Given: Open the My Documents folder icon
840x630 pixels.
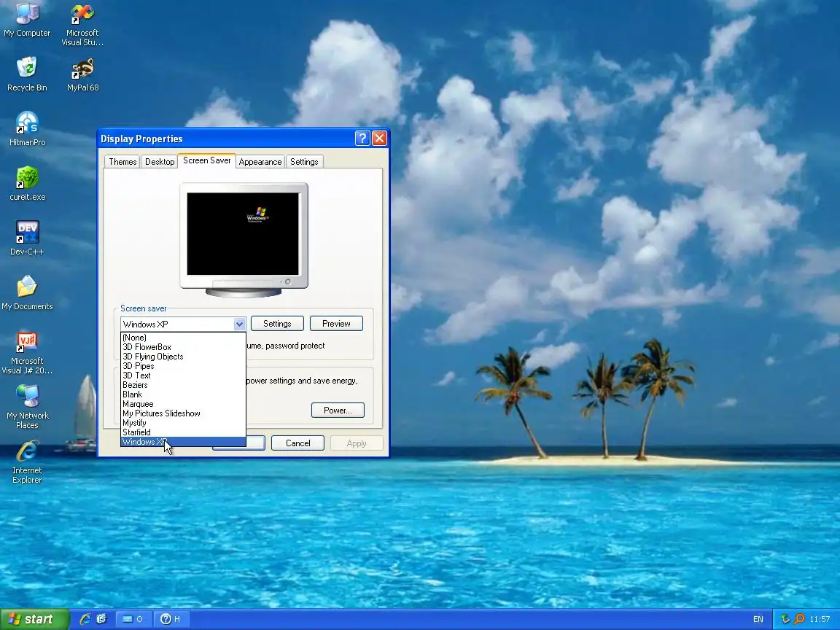Looking at the screenshot, I should [27, 292].
